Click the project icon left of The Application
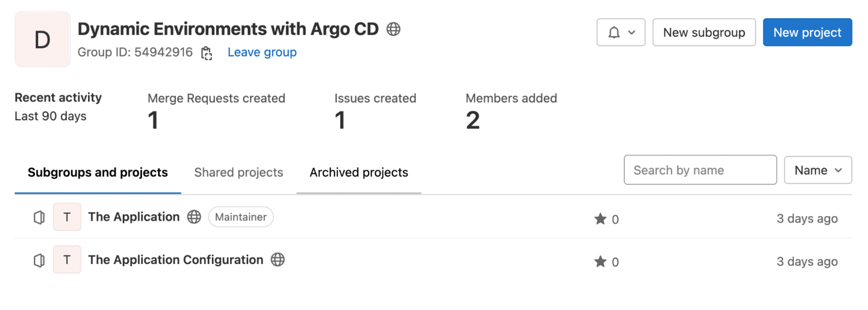 coord(39,217)
